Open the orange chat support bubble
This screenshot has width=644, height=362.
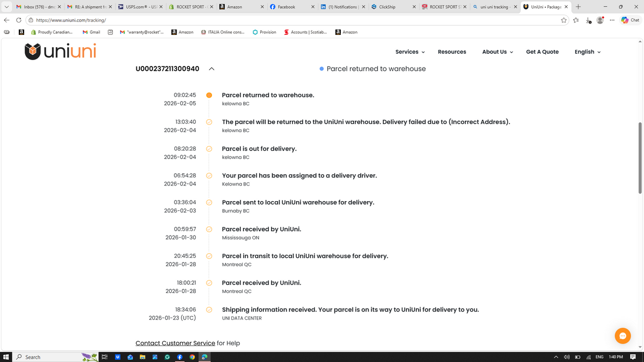pos(623,336)
